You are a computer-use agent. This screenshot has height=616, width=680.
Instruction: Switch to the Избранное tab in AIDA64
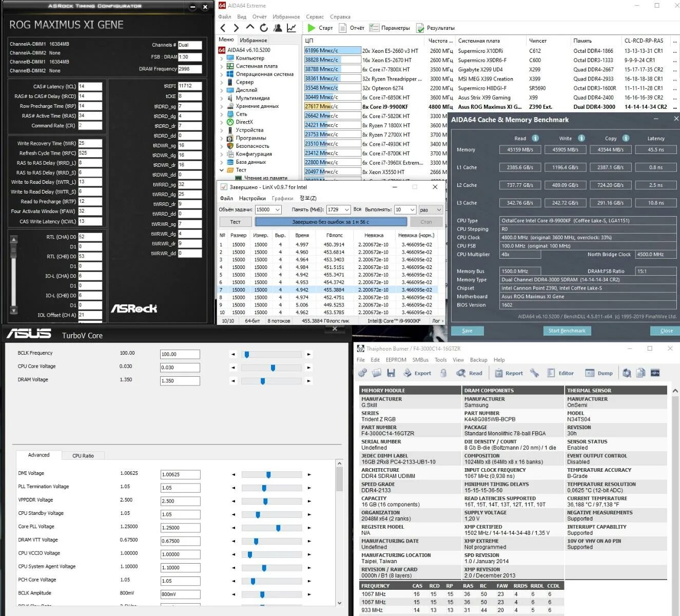point(254,40)
